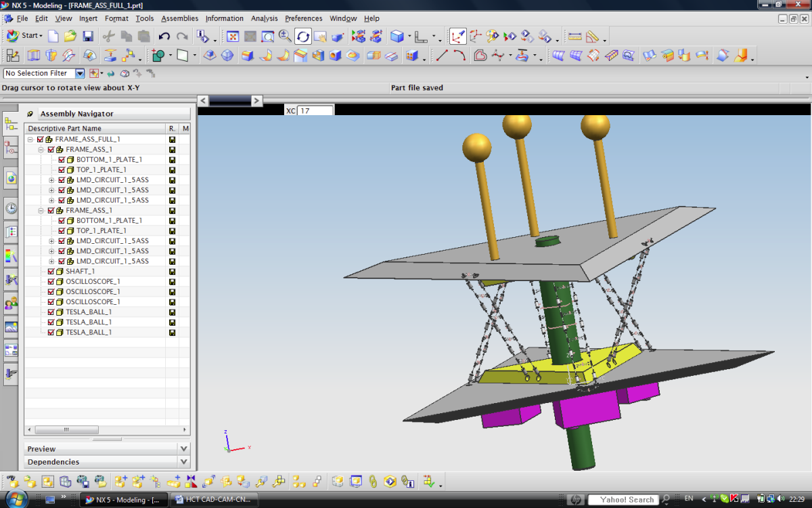
Task: Open the Internet Explorer sidebar tab
Action: click(11, 179)
